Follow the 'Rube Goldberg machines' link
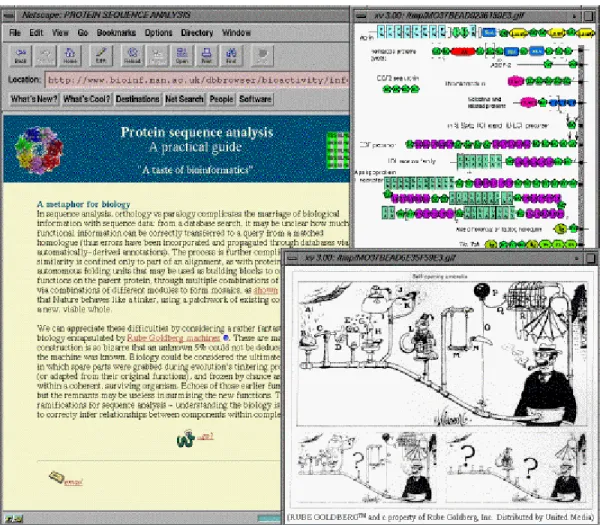Image resolution: width=600 pixels, height=525 pixels. pos(173,338)
